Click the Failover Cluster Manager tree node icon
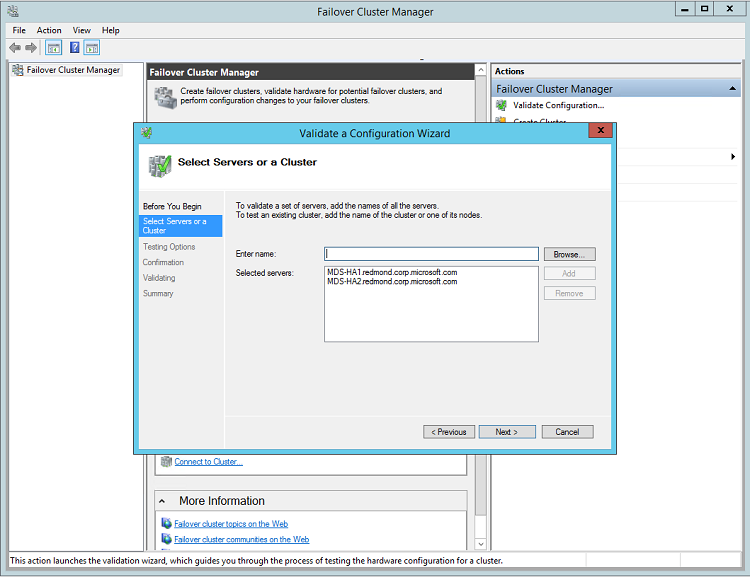Viewport: 750px width, 577px height. [x=18, y=70]
